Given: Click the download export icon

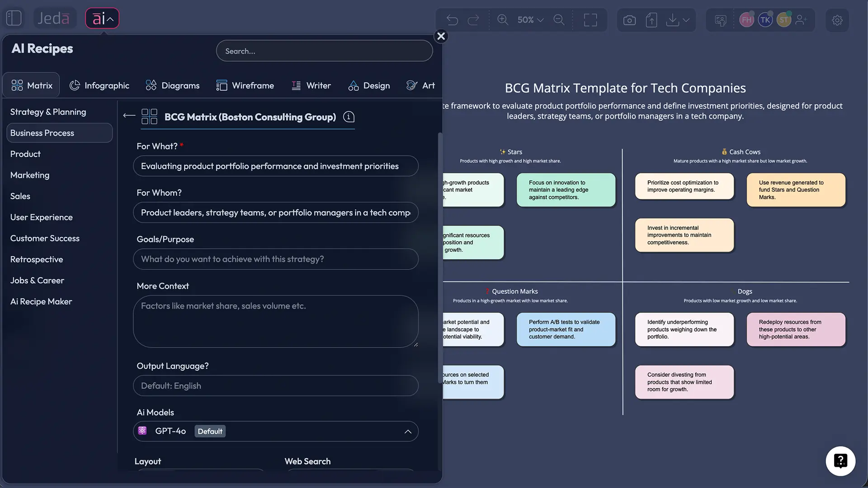Looking at the screenshot, I should coord(673,20).
